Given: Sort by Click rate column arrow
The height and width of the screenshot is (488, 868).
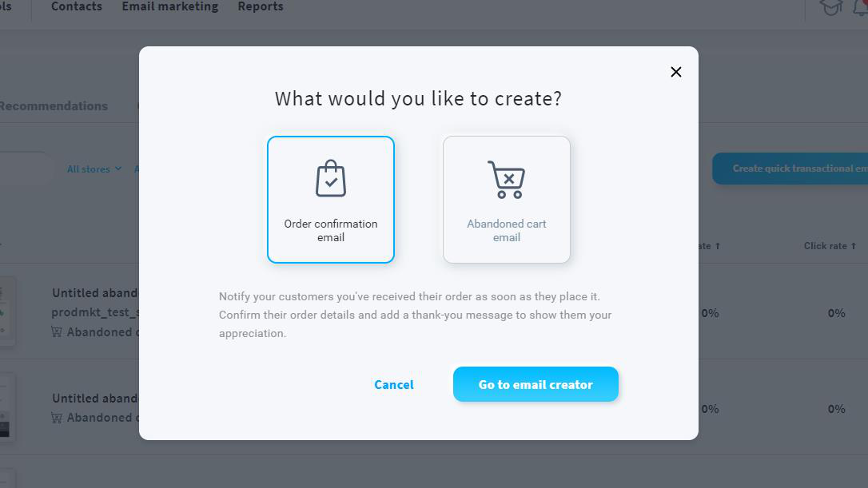Looking at the screenshot, I should 853,246.
